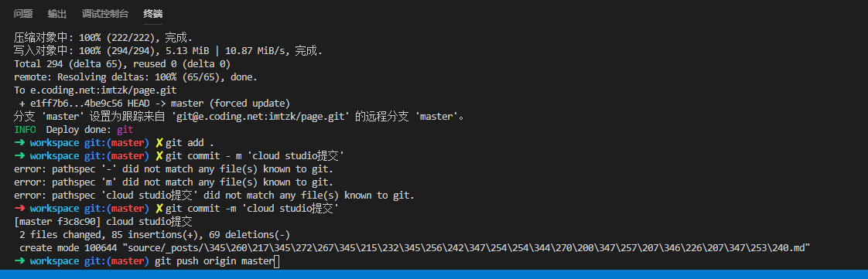Click the red prompt arrow icon

point(19,209)
